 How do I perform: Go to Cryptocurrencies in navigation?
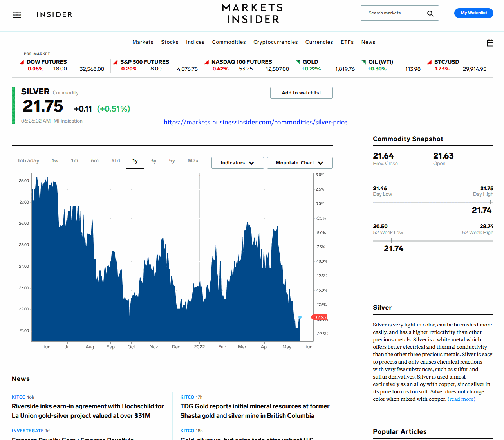[x=275, y=42]
